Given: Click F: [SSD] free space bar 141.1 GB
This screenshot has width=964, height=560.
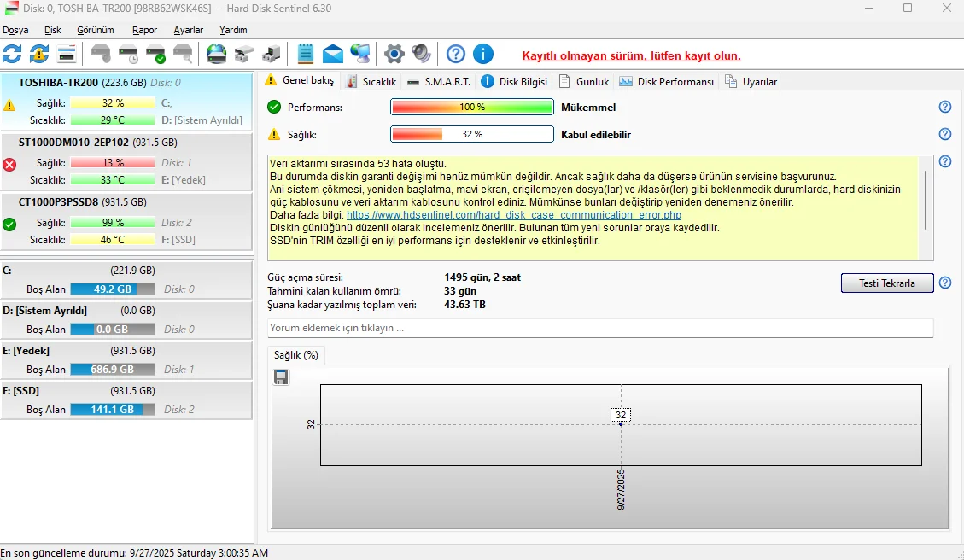Looking at the screenshot, I should coord(113,410).
